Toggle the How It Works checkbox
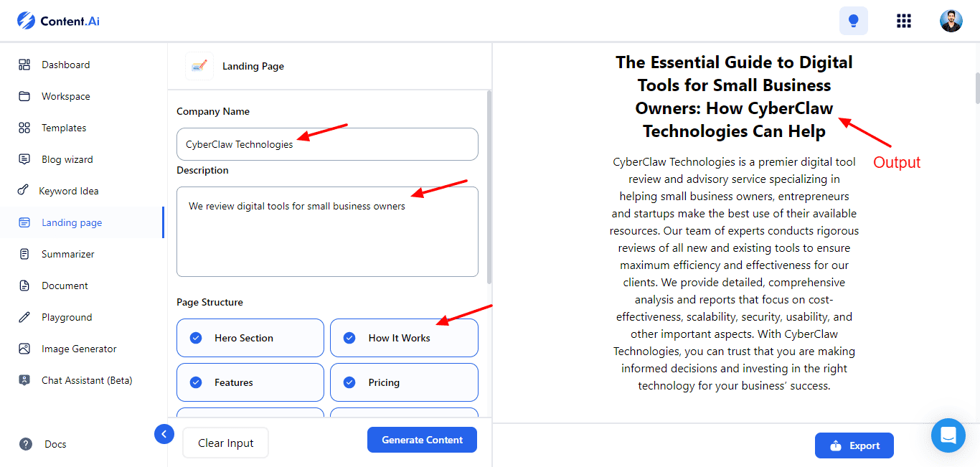The width and height of the screenshot is (980, 467). point(349,338)
